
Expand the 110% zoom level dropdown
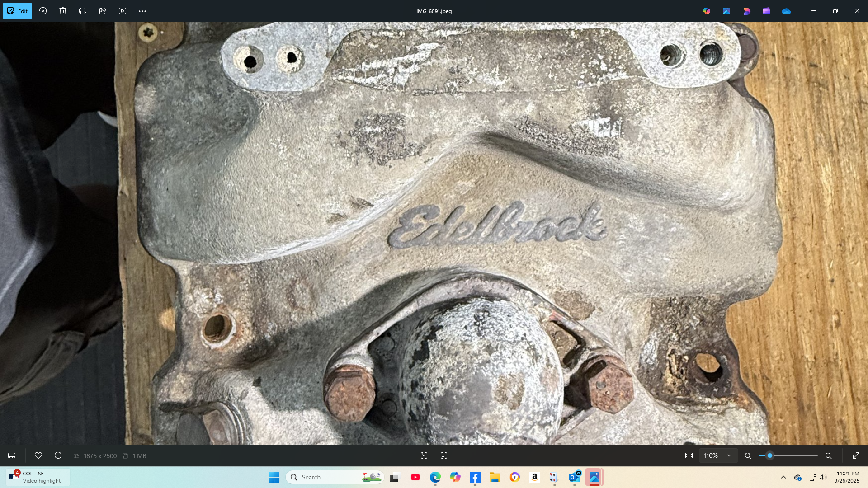click(x=729, y=456)
